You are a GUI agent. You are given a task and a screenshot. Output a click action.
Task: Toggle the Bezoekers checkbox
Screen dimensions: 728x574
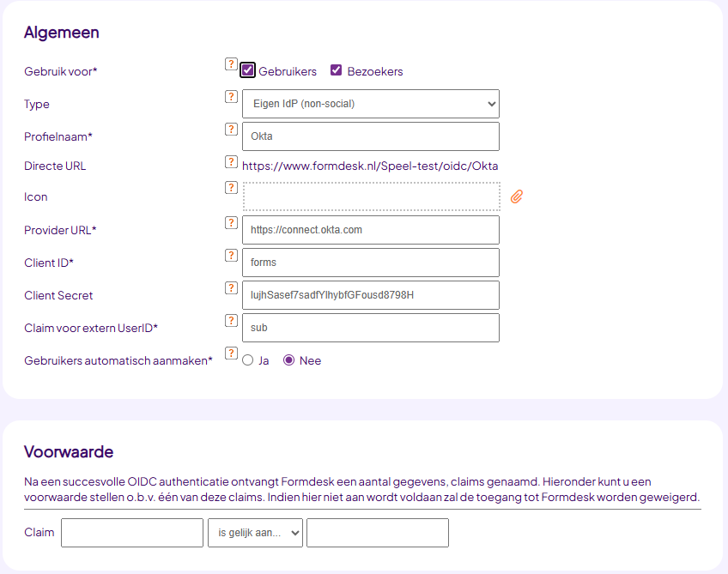[337, 70]
